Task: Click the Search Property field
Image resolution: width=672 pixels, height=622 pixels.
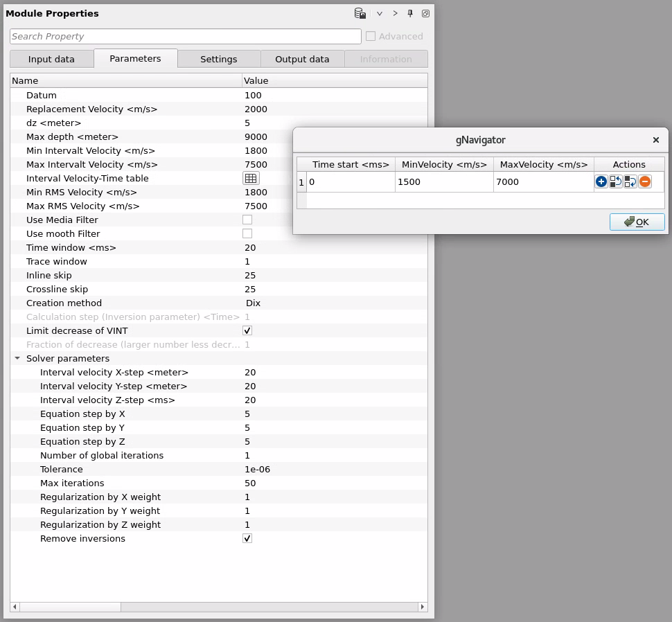Action: coord(185,37)
